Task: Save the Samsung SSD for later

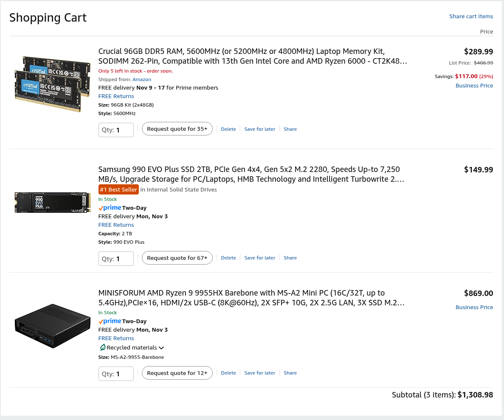Action: click(260, 258)
